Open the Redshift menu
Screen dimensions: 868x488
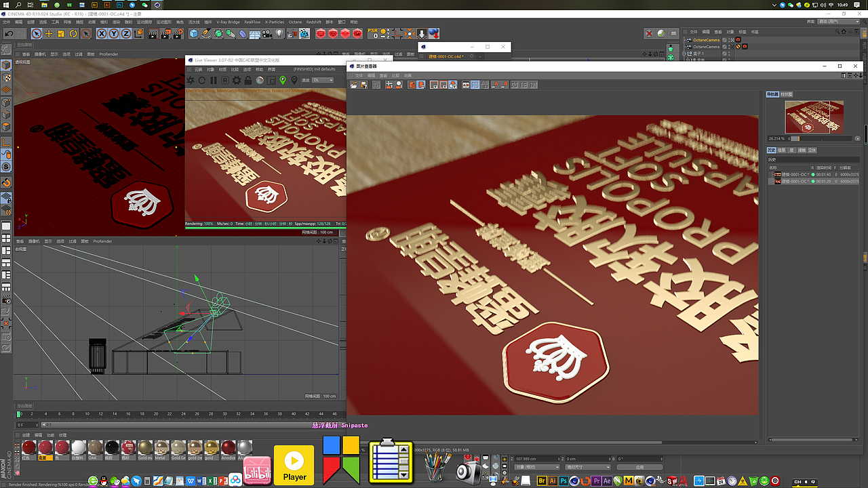click(x=313, y=22)
